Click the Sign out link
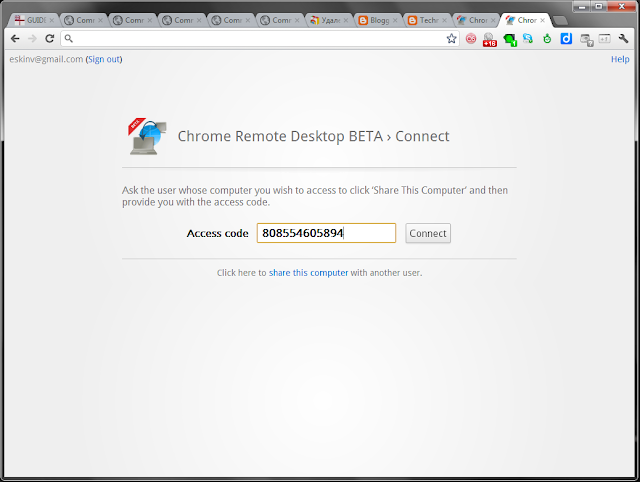This screenshot has height=482, width=640. [104, 59]
